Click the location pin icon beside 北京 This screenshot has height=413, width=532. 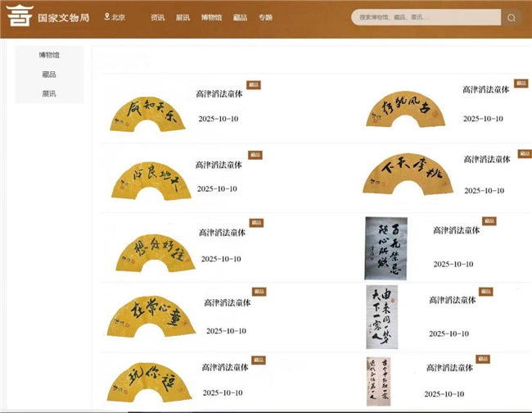coord(106,17)
